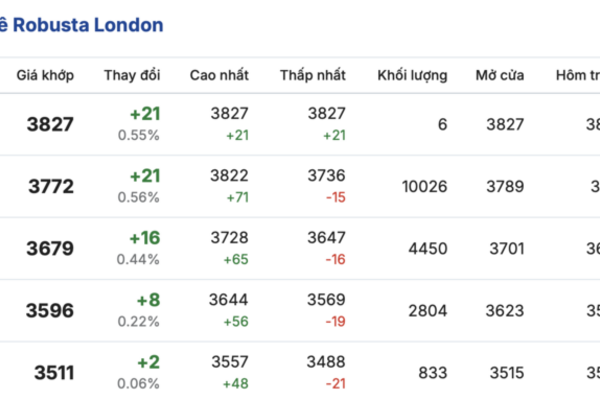Select the opening price 3701
Screen dimensions: 600x400
505,248
